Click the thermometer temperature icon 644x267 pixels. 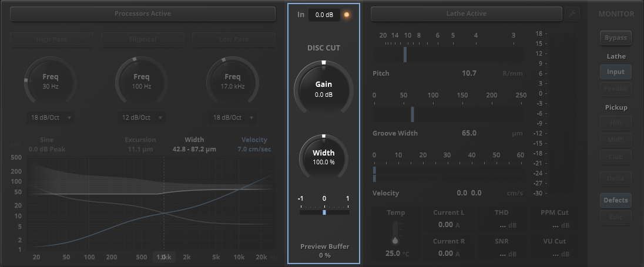[395, 234]
